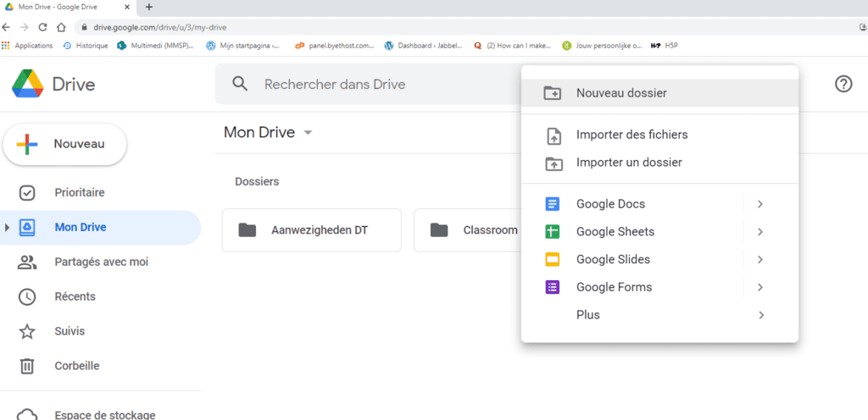Expand the Mon Drive sidebar tree triangle
The height and width of the screenshot is (420, 868).
click(x=7, y=228)
